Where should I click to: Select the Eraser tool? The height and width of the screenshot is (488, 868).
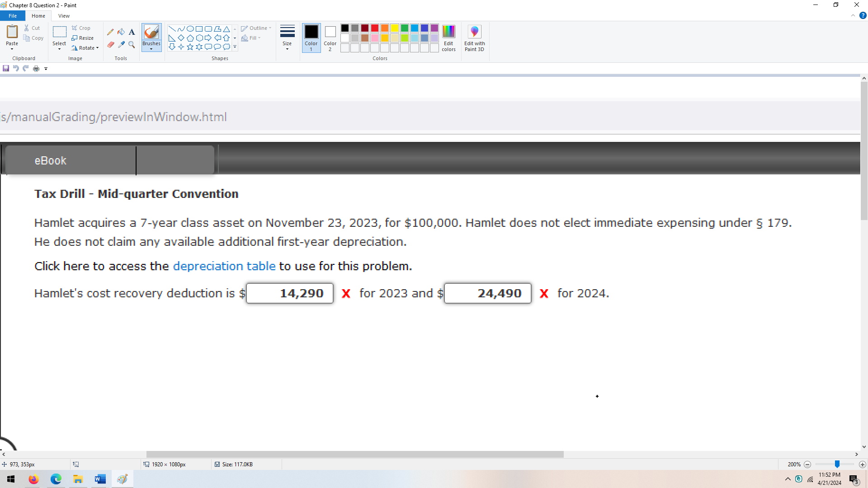point(110,45)
